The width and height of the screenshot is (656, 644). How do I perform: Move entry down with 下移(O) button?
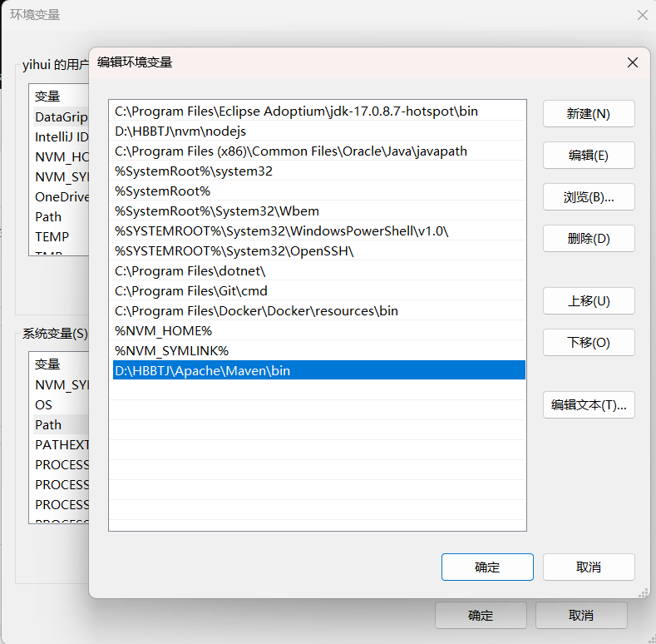click(588, 343)
